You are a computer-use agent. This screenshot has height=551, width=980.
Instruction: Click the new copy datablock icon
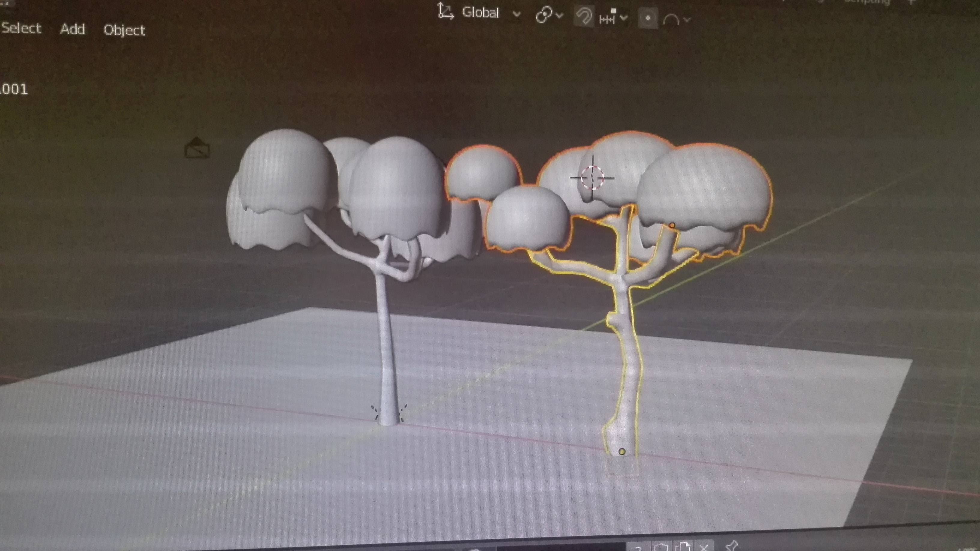683,547
